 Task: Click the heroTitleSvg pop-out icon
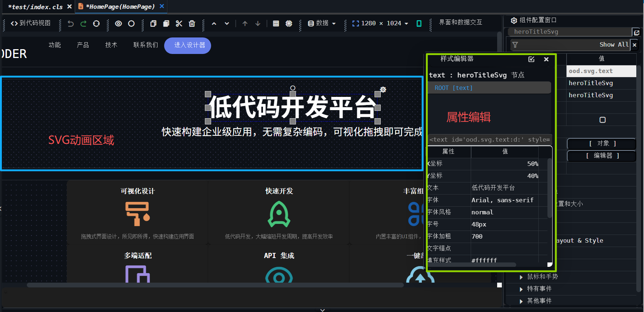coord(636,32)
